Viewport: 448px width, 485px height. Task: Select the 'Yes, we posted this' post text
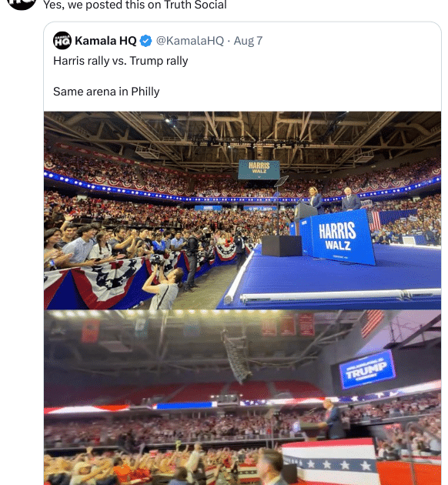click(x=135, y=5)
